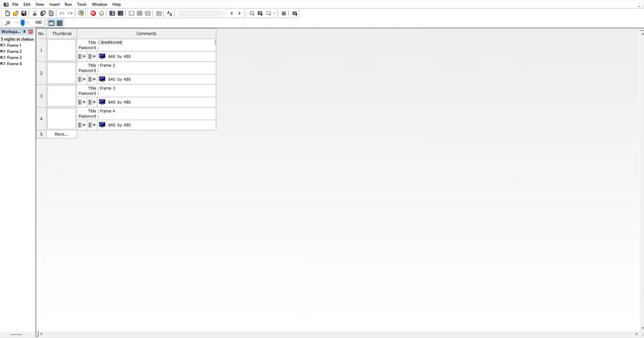Click the More... row to add a frame

[62, 135]
